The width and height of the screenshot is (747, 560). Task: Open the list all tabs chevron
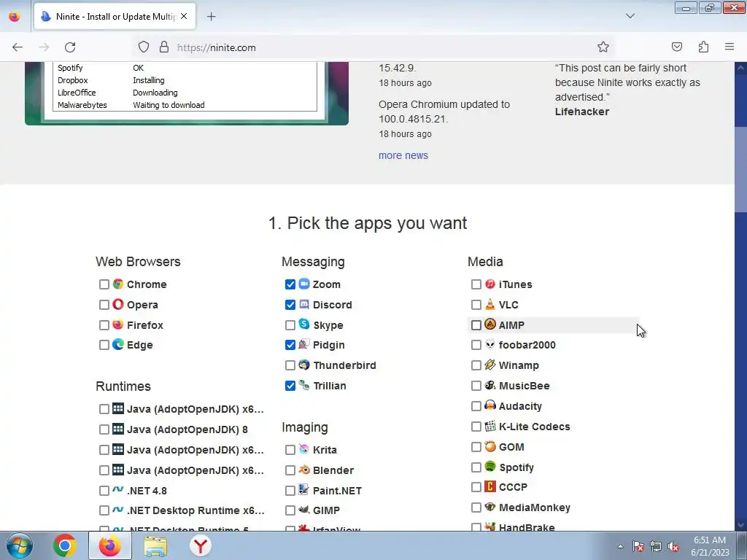pyautogui.click(x=630, y=16)
